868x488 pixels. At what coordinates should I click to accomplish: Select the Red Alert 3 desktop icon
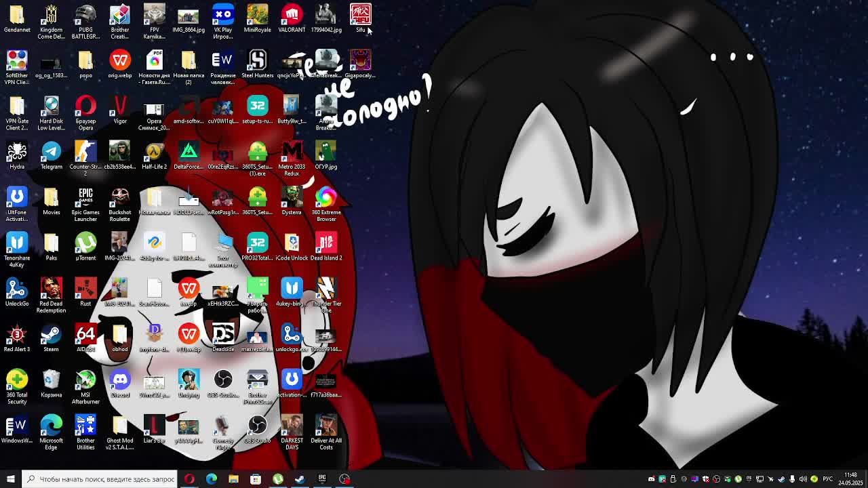pos(17,338)
